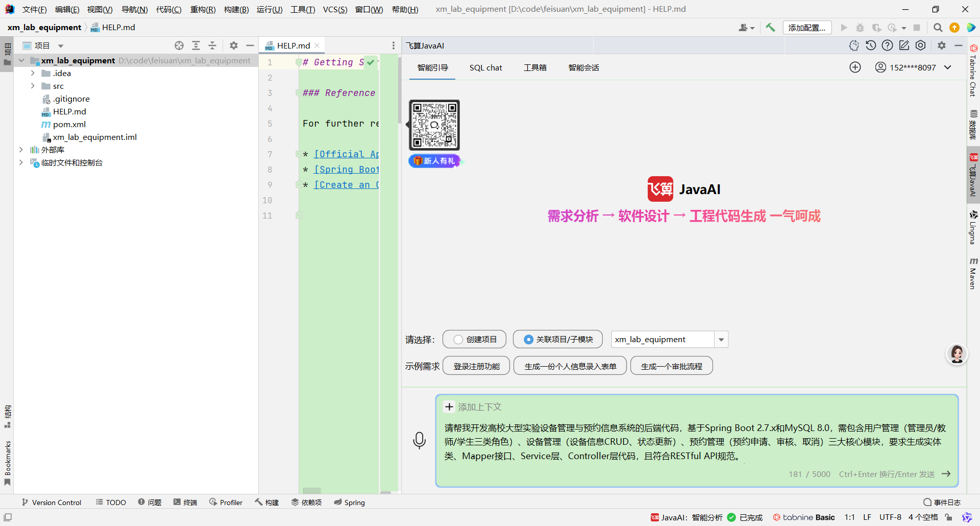
Task: Open the JavaAI feedback pencil icon
Action: point(904,45)
